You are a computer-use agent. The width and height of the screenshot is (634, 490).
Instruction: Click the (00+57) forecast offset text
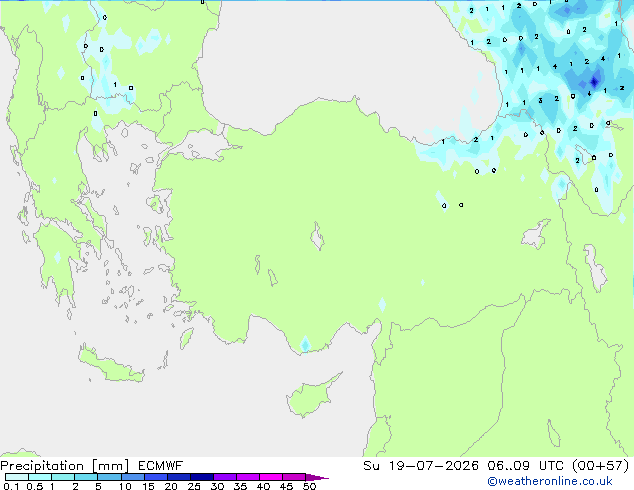coord(601,466)
